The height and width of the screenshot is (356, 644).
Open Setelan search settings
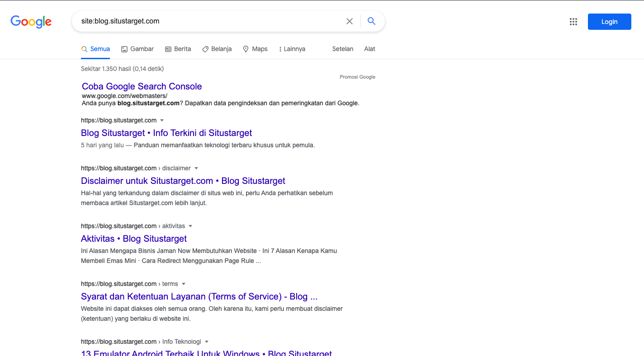(x=343, y=49)
